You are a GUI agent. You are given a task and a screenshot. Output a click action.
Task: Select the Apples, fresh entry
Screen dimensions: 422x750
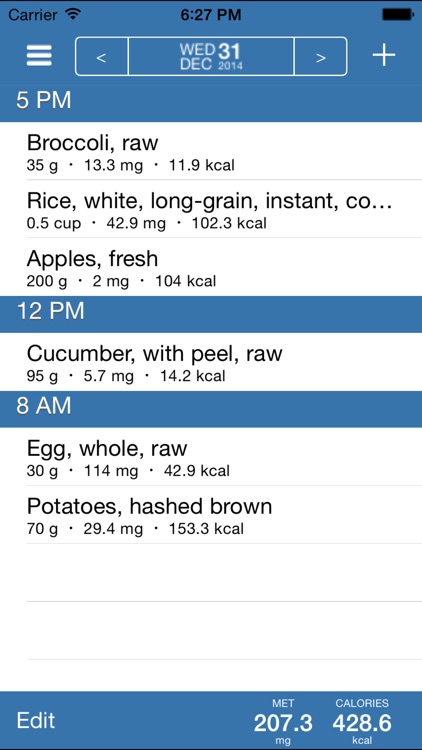pyautogui.click(x=211, y=267)
